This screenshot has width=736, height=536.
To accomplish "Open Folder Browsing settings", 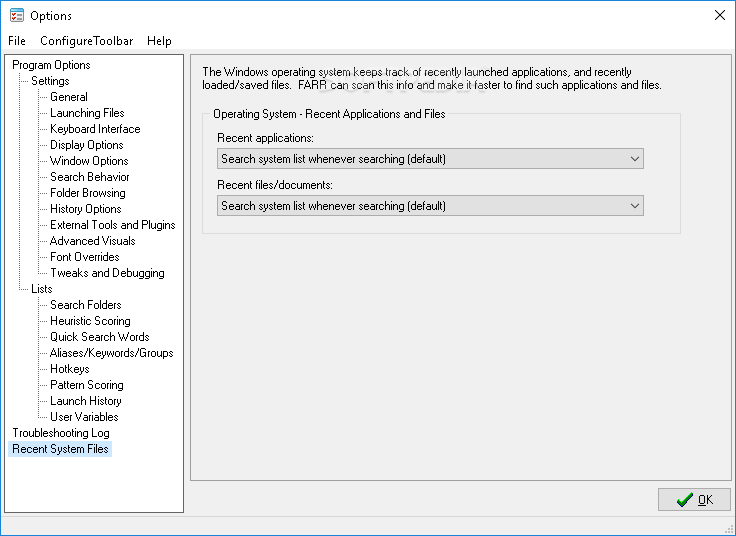I will coord(88,192).
